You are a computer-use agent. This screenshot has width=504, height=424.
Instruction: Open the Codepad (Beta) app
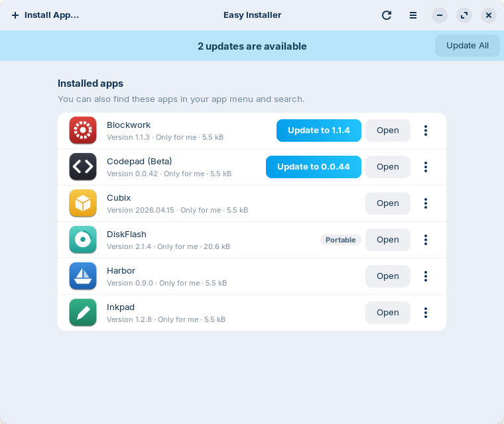(388, 167)
